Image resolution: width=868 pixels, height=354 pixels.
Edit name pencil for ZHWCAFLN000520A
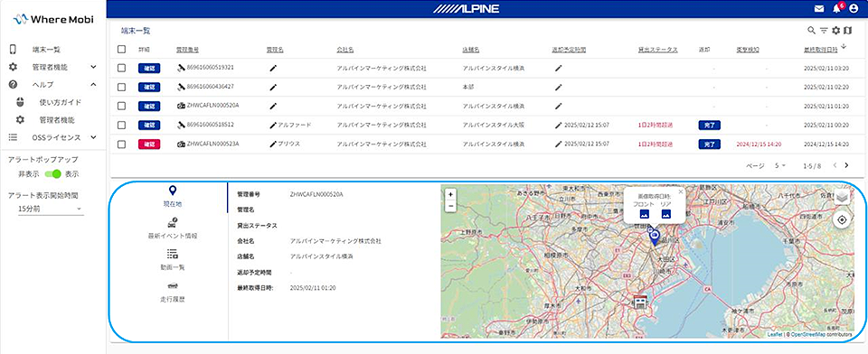273,106
